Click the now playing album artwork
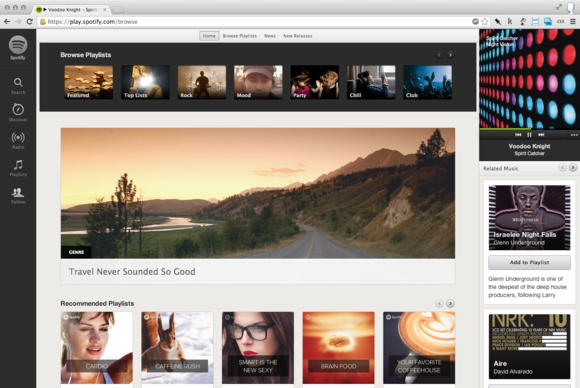The width and height of the screenshot is (580, 388). coord(529,79)
